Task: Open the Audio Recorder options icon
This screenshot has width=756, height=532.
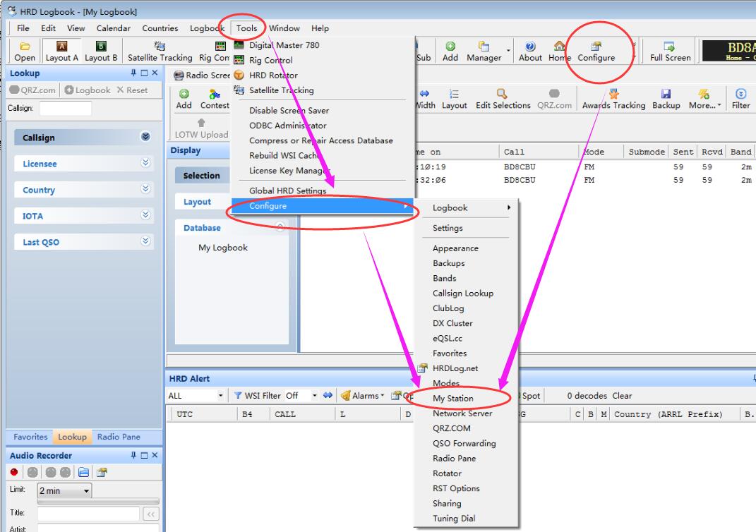Action: tap(101, 472)
